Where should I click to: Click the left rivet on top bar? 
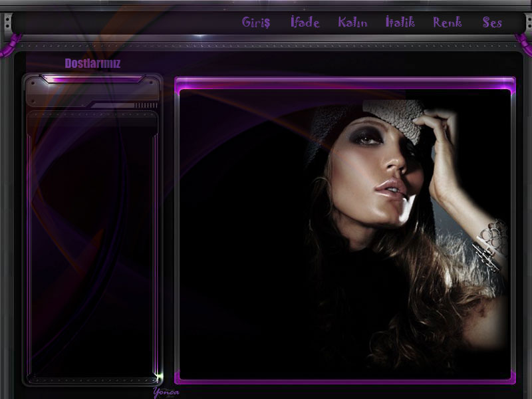[x=7, y=23]
